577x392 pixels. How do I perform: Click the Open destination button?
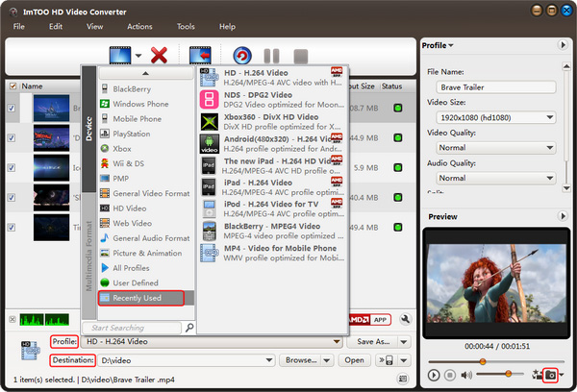(354, 360)
